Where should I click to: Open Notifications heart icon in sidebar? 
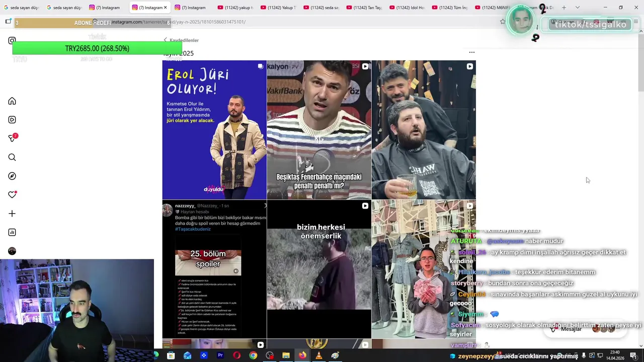click(x=12, y=195)
